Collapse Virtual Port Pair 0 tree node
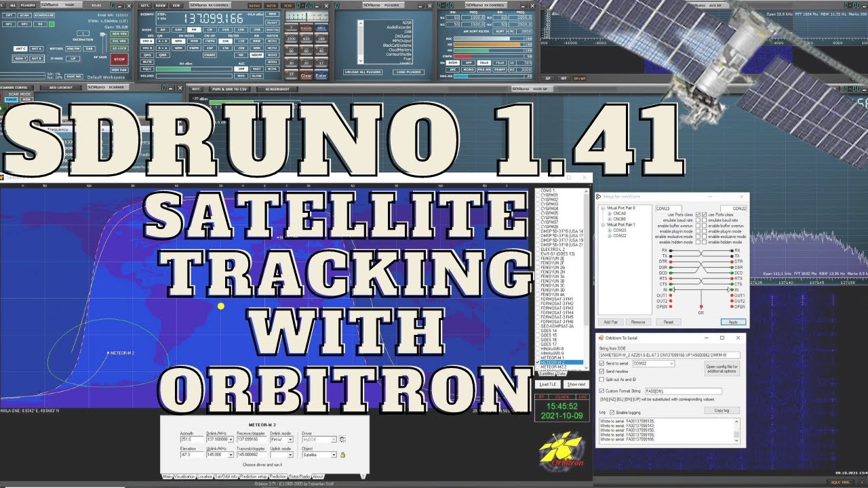 [x=603, y=208]
